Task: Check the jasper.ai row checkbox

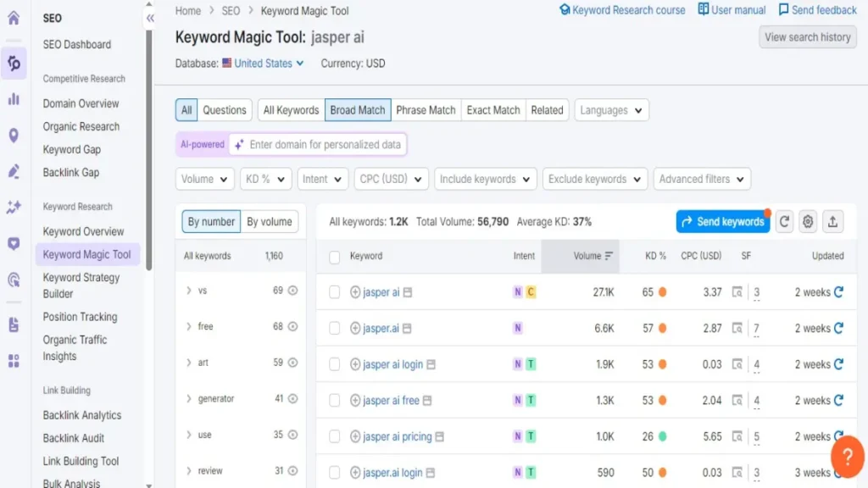Action: [334, 328]
